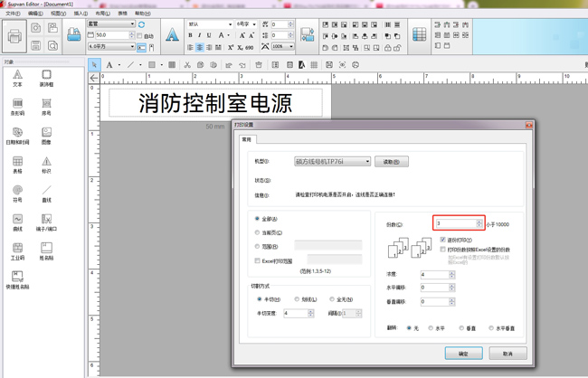Click the 份数 copies input field
Image resolution: width=588 pixels, height=378 pixels.
(455, 223)
